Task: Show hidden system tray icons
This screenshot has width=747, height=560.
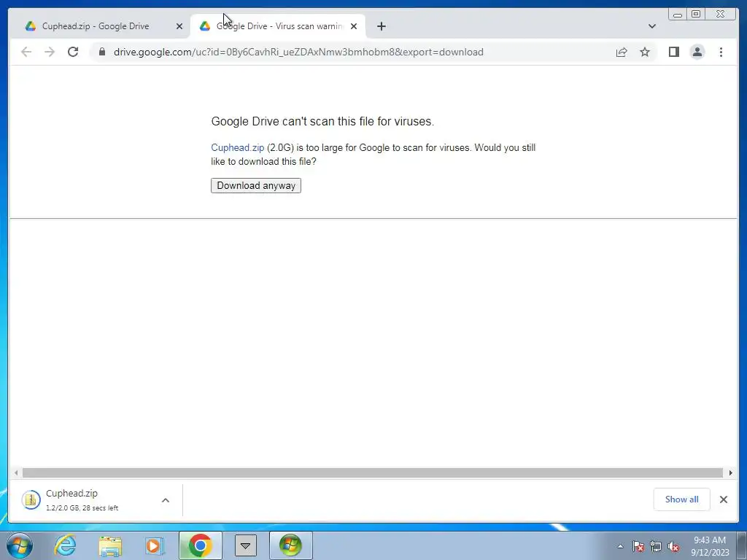Action: click(620, 546)
